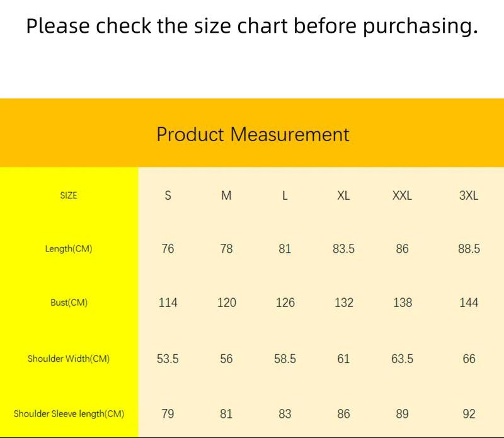Click the 3XL size column header
This screenshot has width=504, height=438.
tap(469, 195)
